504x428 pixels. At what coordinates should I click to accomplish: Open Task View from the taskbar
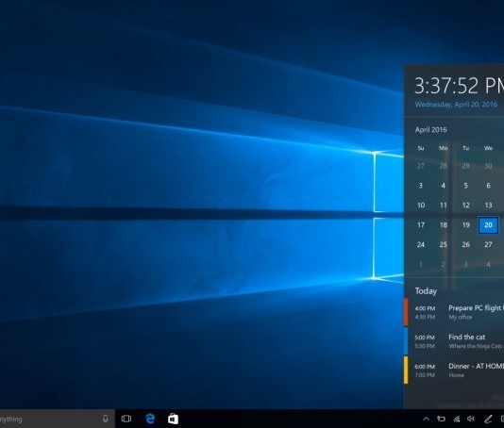126,419
